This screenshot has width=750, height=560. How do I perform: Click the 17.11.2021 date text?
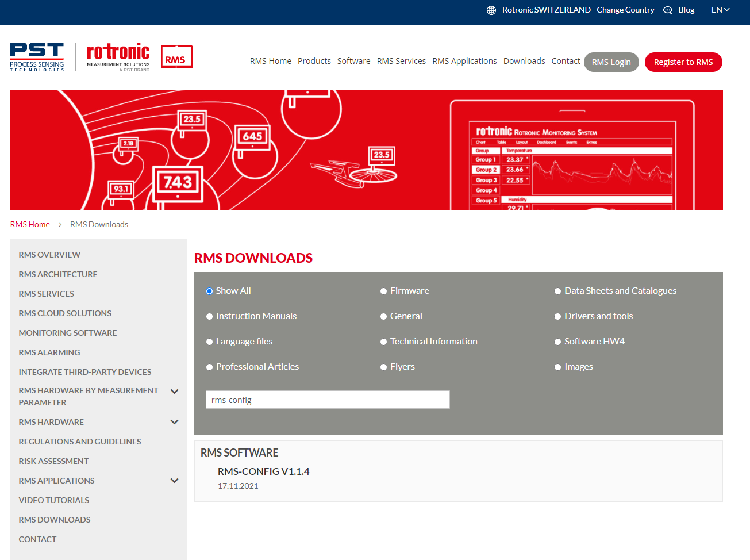coord(238,486)
